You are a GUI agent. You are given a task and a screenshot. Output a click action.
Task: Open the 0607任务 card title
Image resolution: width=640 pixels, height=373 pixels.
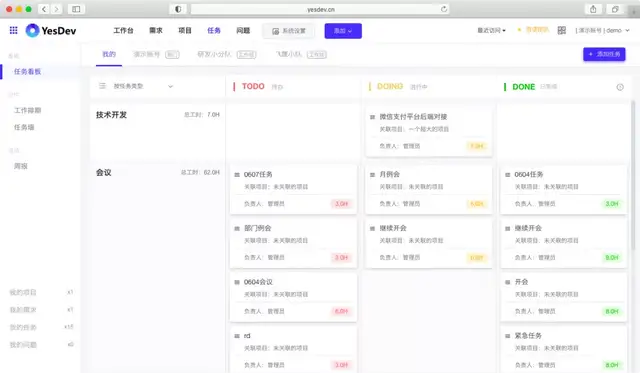click(x=258, y=174)
